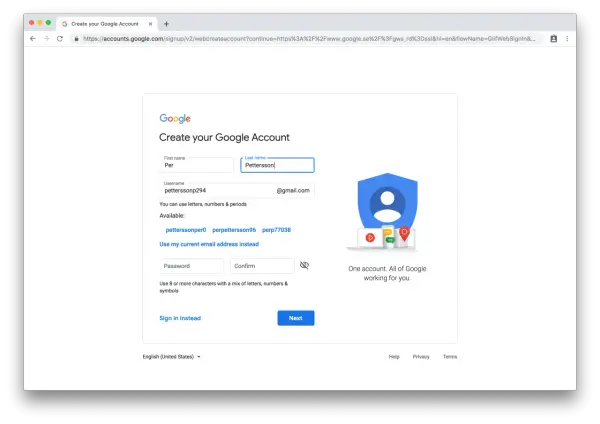Open English (United States) language dropdown

(171, 357)
